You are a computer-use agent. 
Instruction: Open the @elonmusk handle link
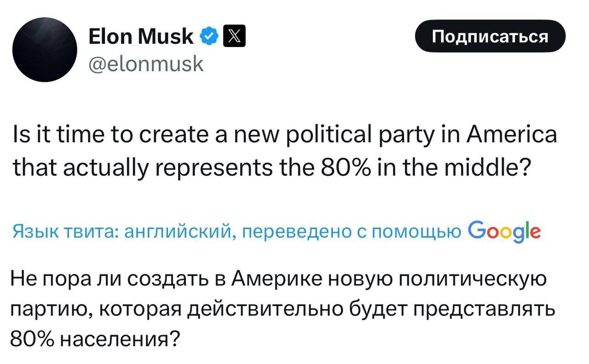pos(146,64)
